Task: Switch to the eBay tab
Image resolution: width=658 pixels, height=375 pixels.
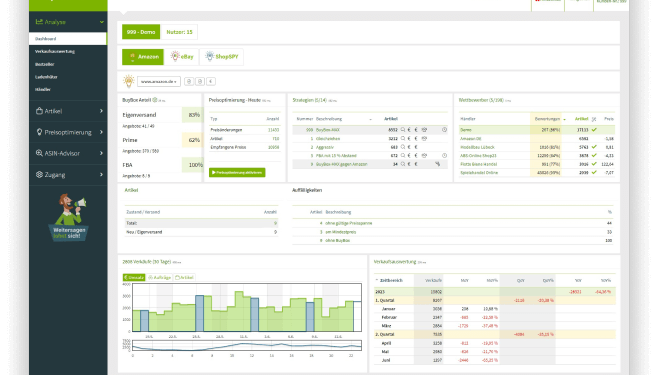Action: (x=182, y=57)
